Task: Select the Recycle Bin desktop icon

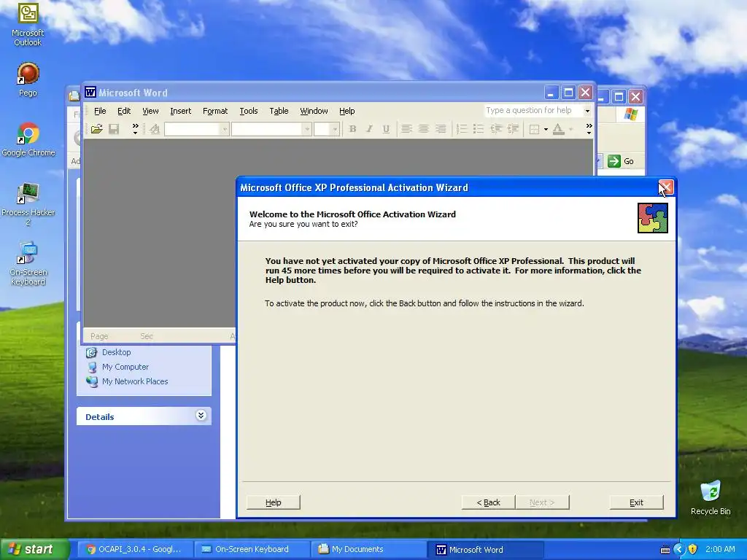Action: (711, 498)
